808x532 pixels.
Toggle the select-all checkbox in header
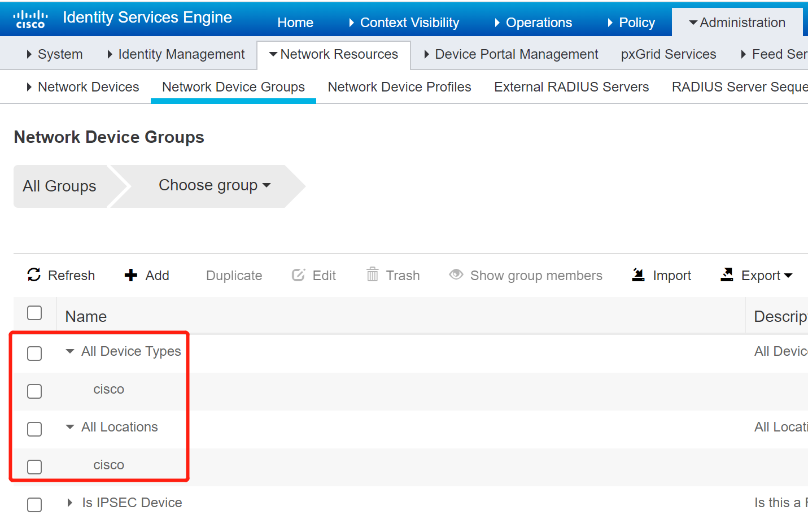(x=34, y=313)
